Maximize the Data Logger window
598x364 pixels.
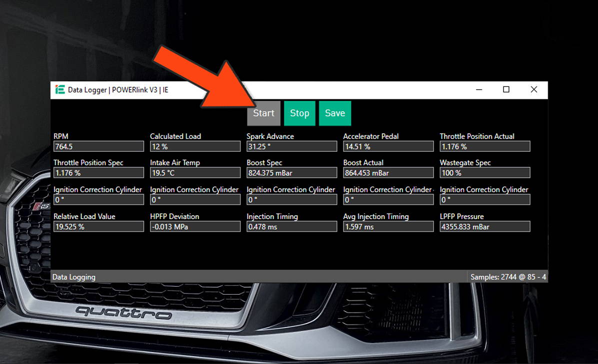[x=506, y=89]
